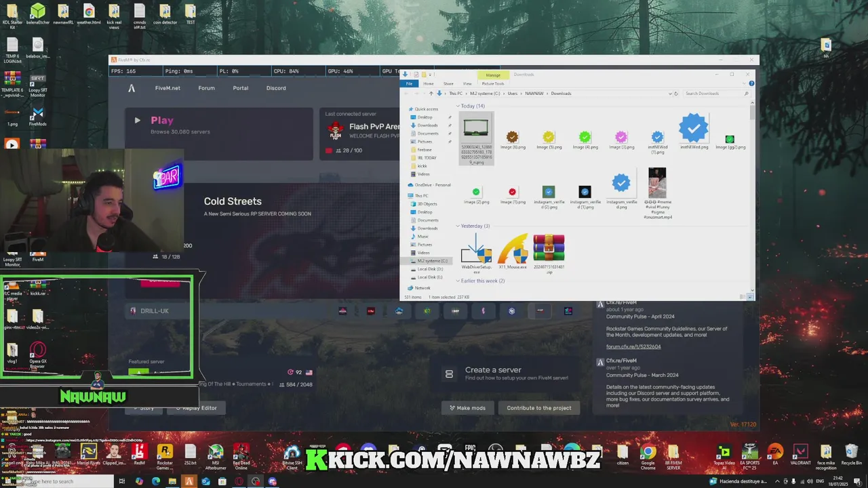Screen dimensions: 868x488
Task: Select Image (4).png green badge file
Action: pyautogui.click(x=585, y=140)
